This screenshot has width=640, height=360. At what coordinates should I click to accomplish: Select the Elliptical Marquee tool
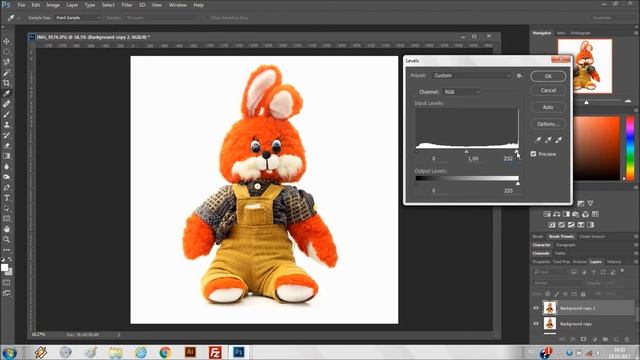[x=7, y=52]
